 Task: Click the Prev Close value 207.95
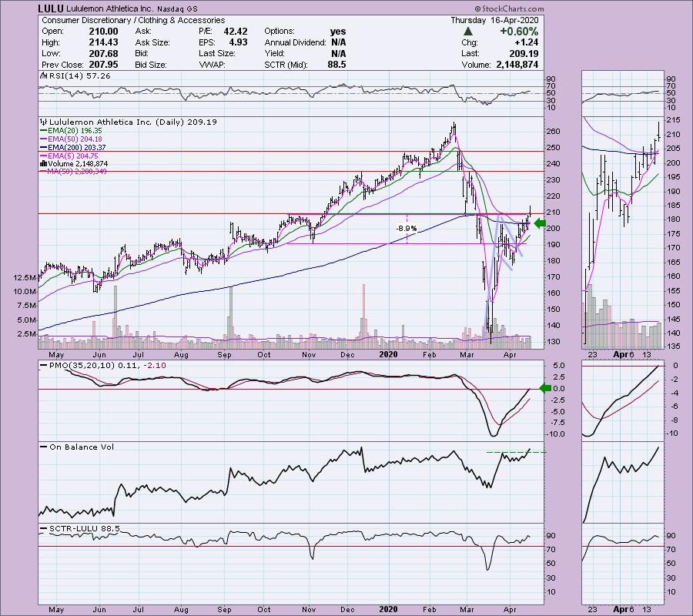[103, 65]
